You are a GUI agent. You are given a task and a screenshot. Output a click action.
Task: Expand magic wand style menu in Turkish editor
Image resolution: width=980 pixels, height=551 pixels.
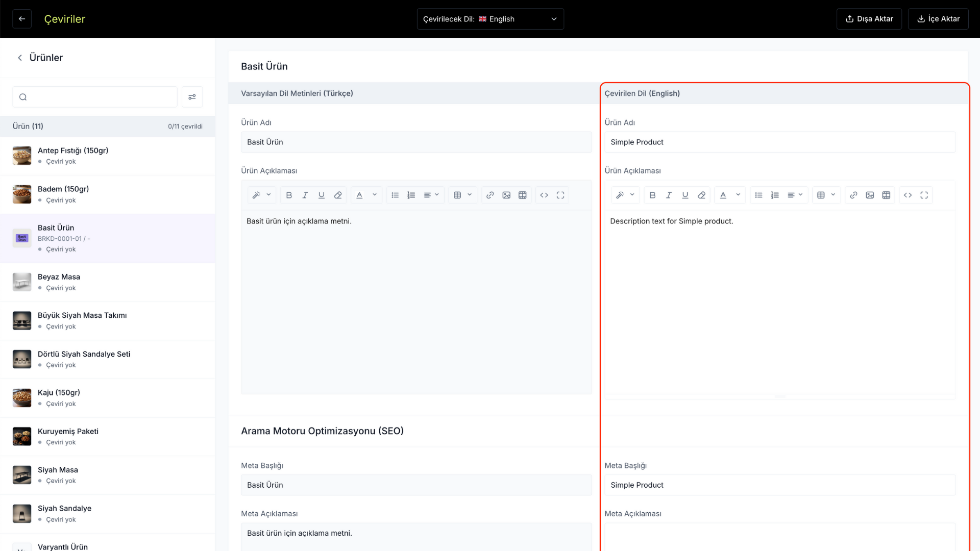coord(262,195)
